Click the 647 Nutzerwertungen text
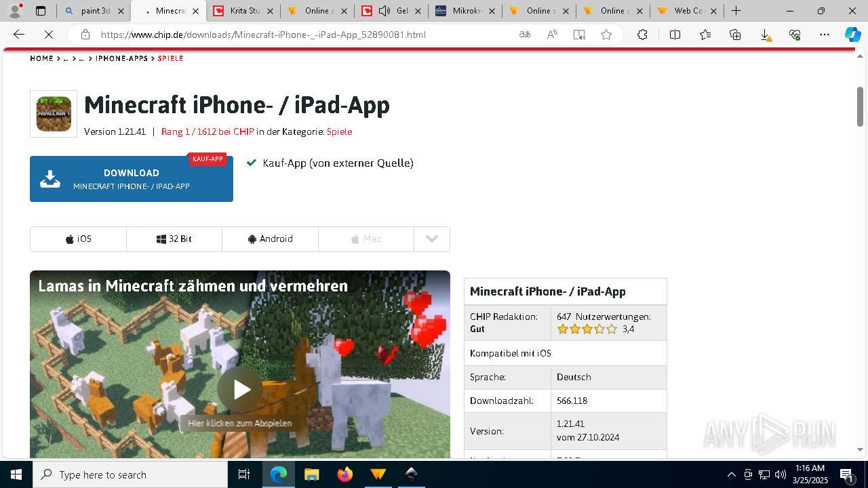 [604, 317]
